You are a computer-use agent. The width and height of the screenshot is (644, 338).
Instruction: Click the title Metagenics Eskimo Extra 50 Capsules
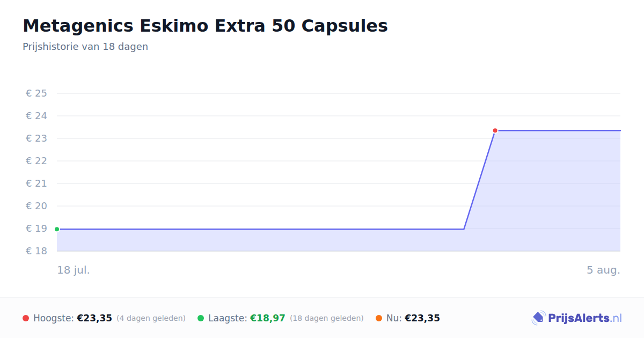pyautogui.click(x=205, y=26)
